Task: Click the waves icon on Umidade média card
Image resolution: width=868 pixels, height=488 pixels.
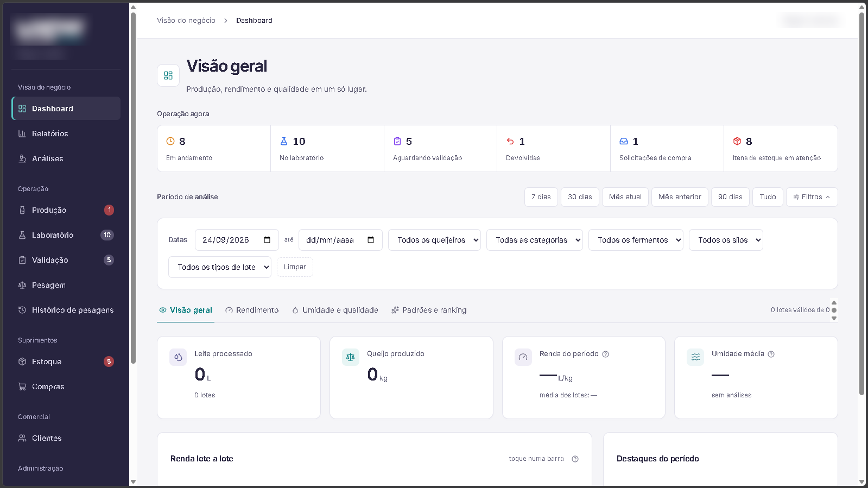Action: click(x=695, y=357)
